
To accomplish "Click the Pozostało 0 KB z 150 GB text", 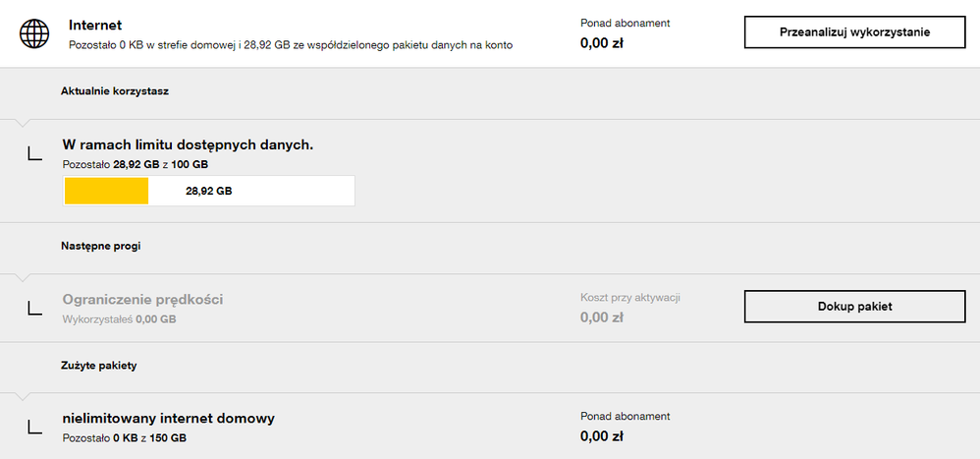I will click(x=124, y=437).
